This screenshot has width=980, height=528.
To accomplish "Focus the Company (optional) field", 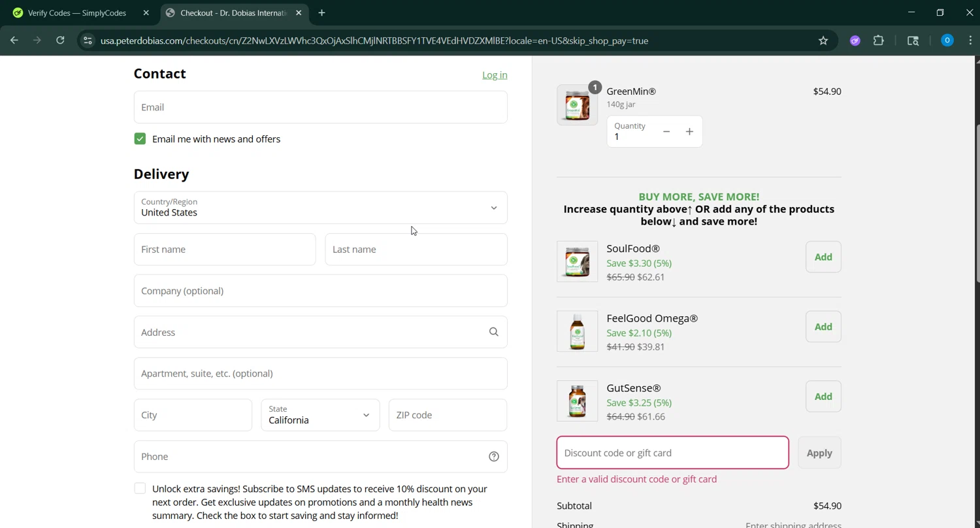I will click(x=320, y=291).
